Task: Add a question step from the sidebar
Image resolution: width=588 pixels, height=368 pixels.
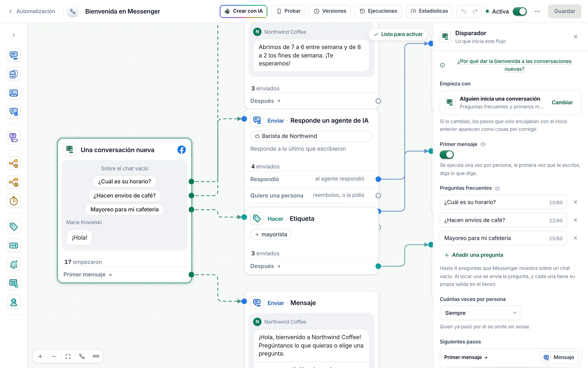Action: pos(14,138)
